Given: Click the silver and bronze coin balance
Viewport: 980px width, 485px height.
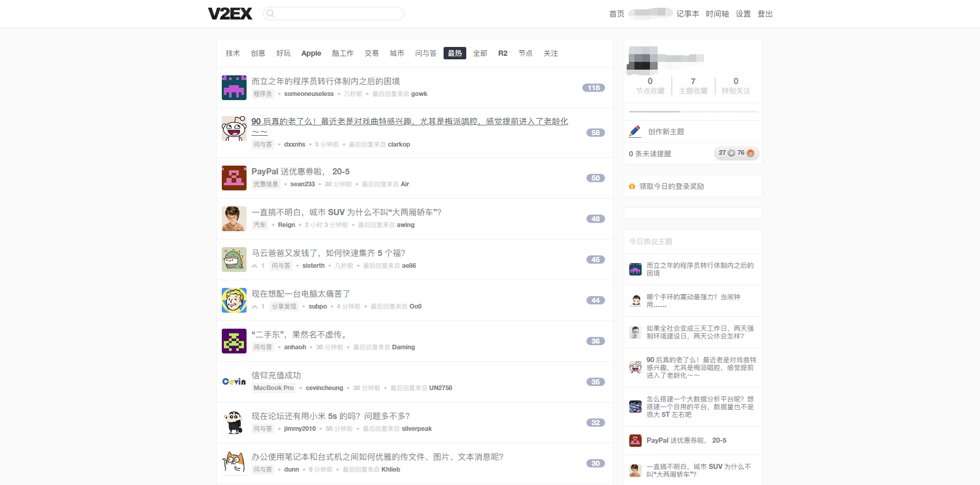Looking at the screenshot, I should tap(737, 153).
